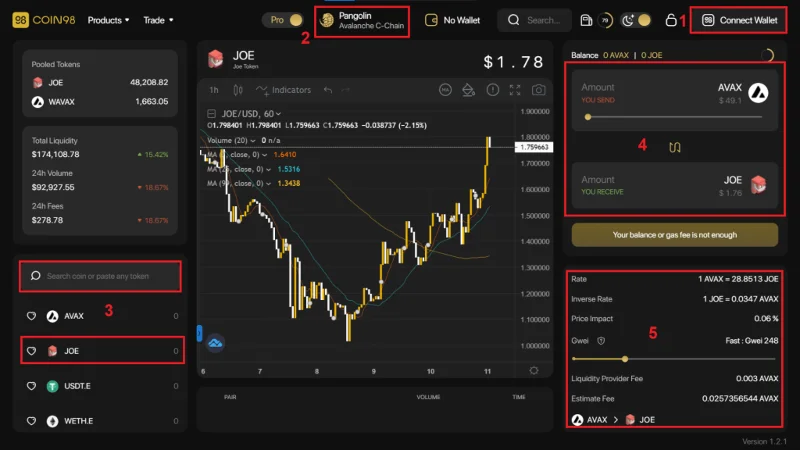Click the No Wallet button
This screenshot has width=800, height=450.
click(452, 20)
